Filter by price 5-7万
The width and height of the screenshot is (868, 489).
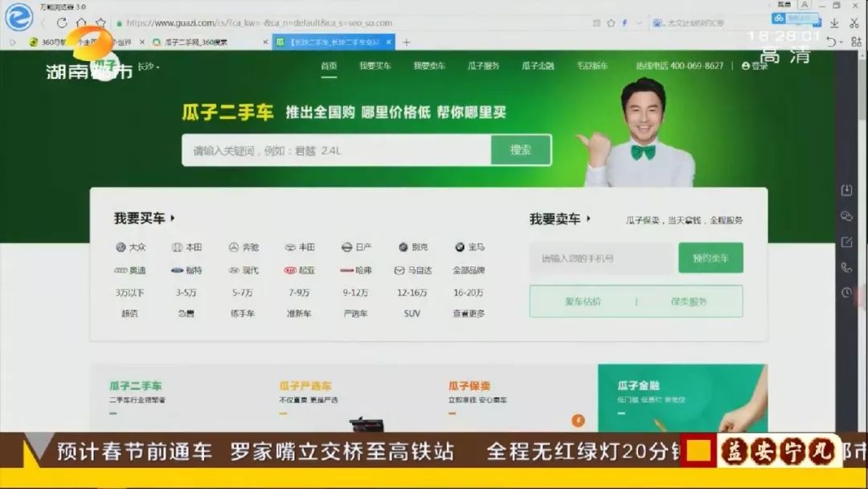[243, 293]
